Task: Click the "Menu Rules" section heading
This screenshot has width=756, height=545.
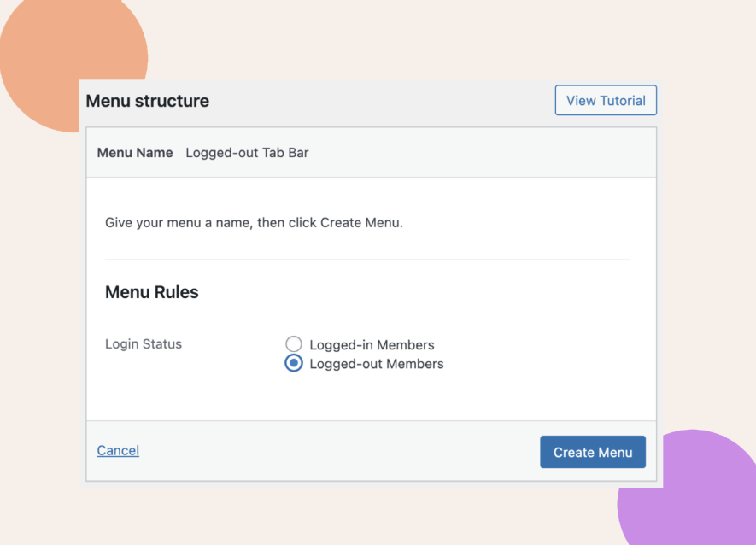Action: [x=152, y=292]
